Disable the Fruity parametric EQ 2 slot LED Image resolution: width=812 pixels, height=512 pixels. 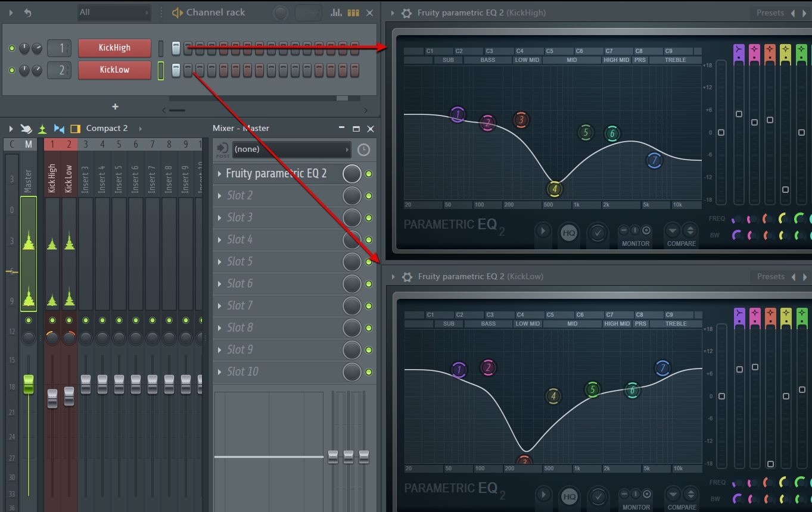click(369, 174)
